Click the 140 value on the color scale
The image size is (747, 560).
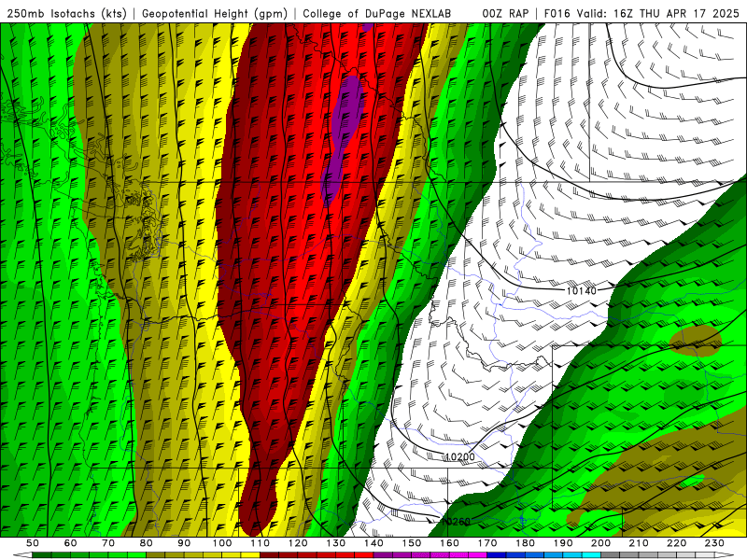pyautogui.click(x=373, y=543)
